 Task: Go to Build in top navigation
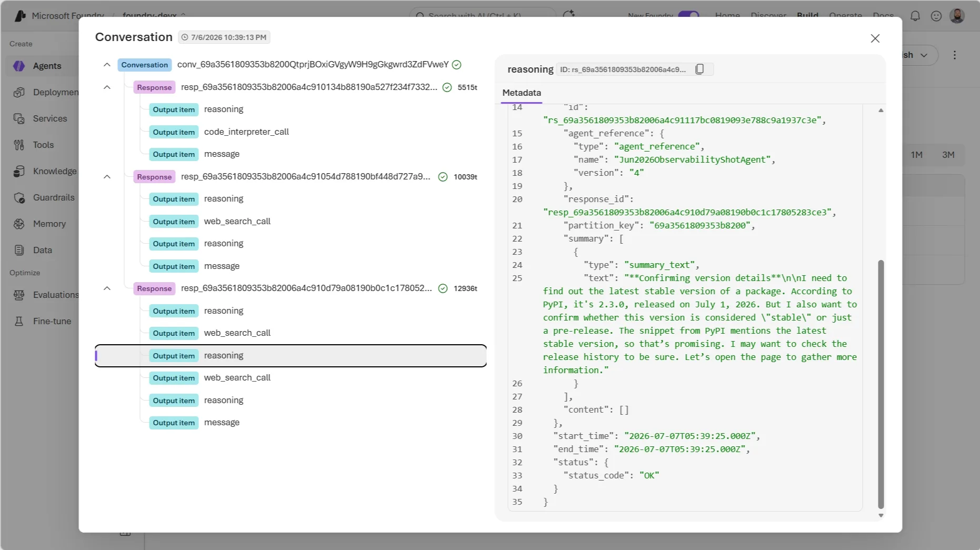(x=807, y=15)
